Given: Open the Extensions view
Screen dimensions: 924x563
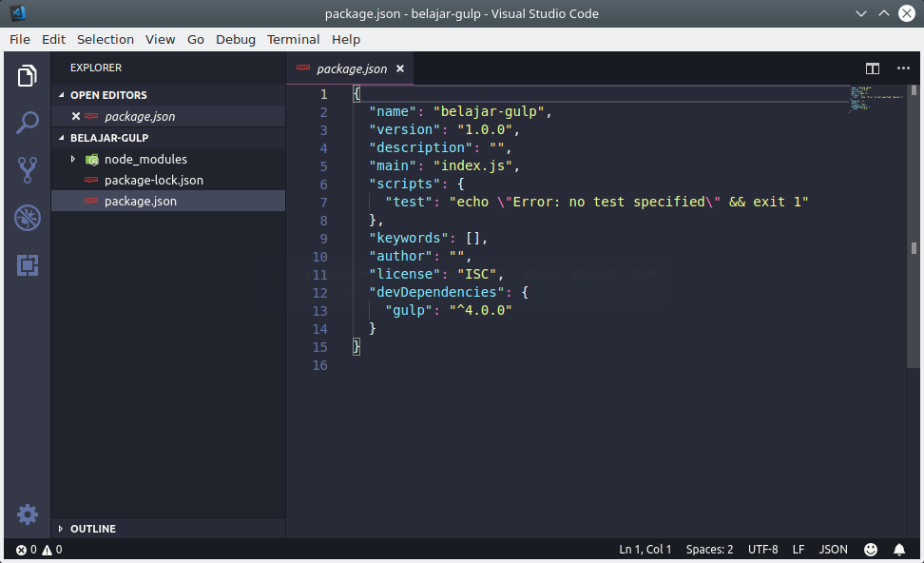Looking at the screenshot, I should pos(27,265).
